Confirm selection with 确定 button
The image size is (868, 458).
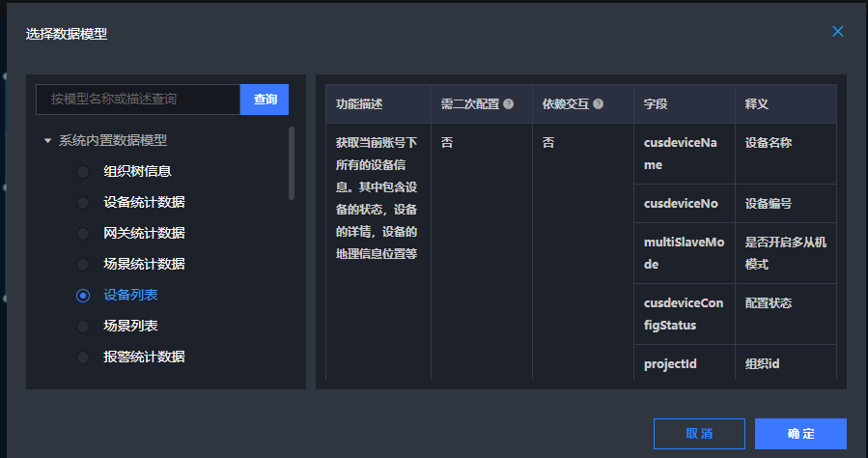click(800, 434)
